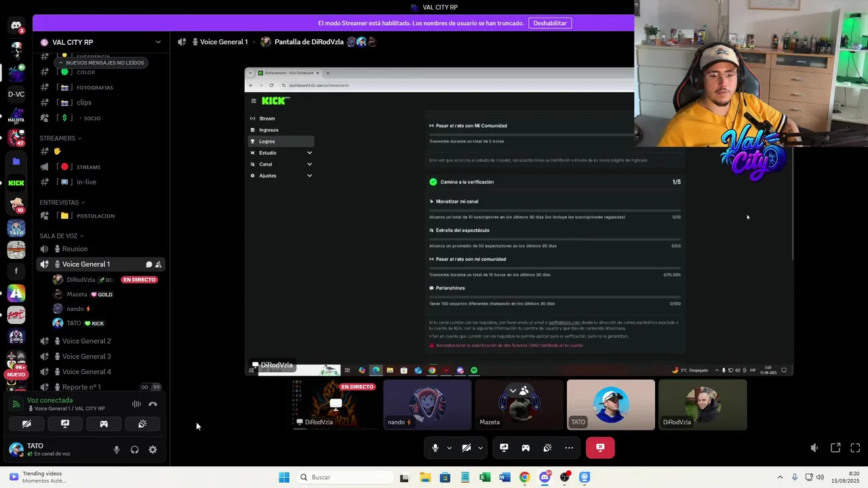The image size is (868, 488).
Task: Select Logros in the Kick dashboard sidebar
Action: point(281,141)
